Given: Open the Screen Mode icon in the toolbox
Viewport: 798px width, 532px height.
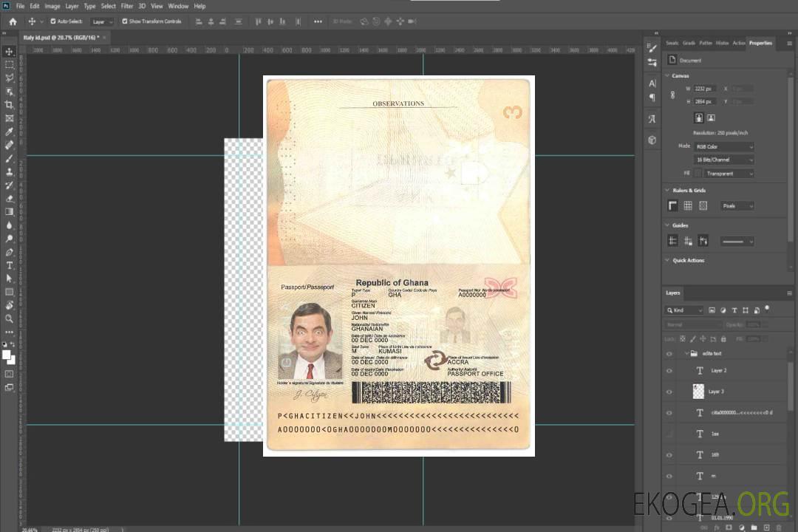Looking at the screenshot, I should [9, 387].
